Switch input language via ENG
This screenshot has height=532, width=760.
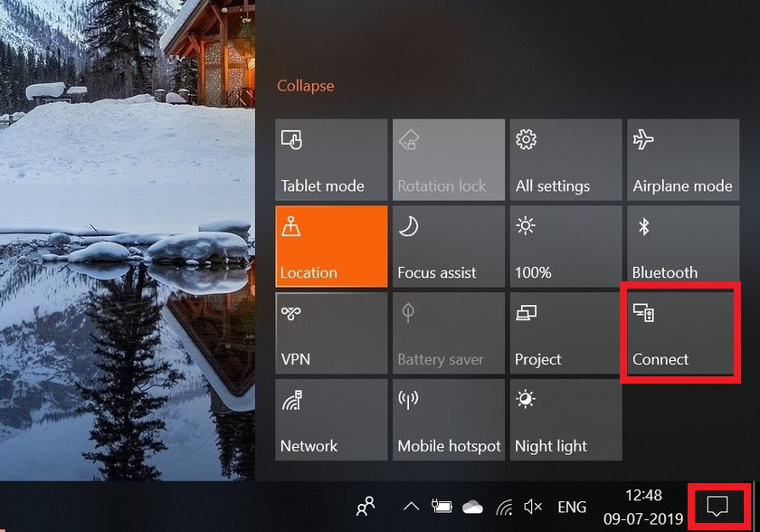(572, 507)
